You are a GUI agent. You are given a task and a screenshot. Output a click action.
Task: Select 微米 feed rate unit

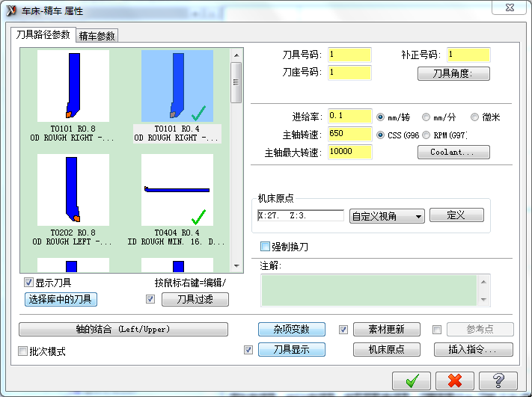(474, 117)
